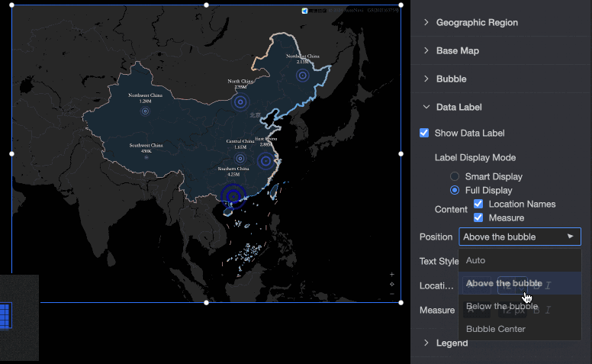Click the Southern China 4.25M label
The image size is (592, 364).
[233, 172]
